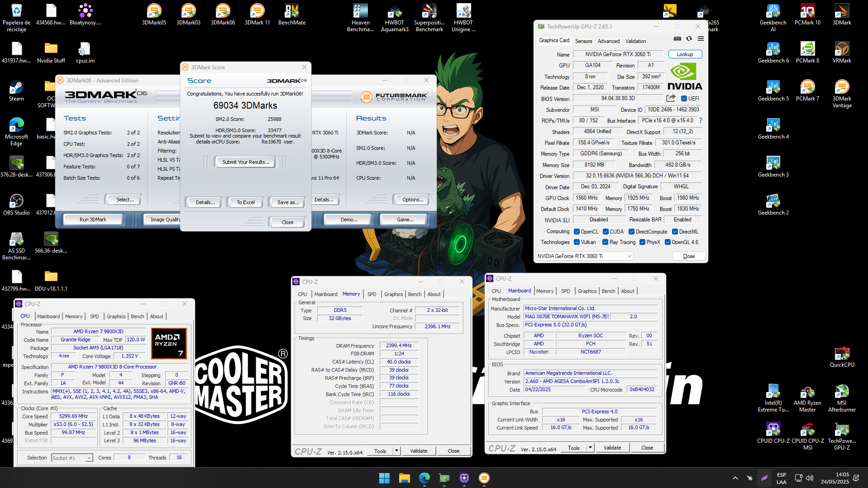Open the 3DMark05 desktop icon
Viewport: 868px width, 488px height.
pyautogui.click(x=154, y=14)
